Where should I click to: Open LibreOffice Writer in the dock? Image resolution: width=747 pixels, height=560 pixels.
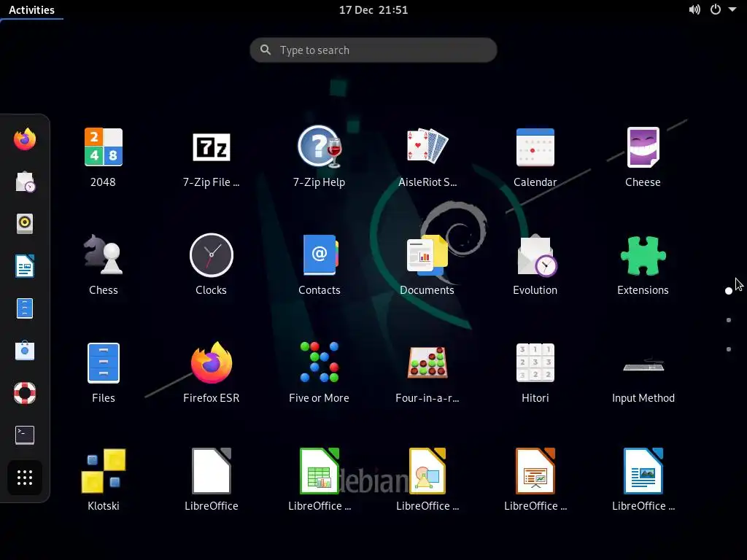pyautogui.click(x=25, y=265)
